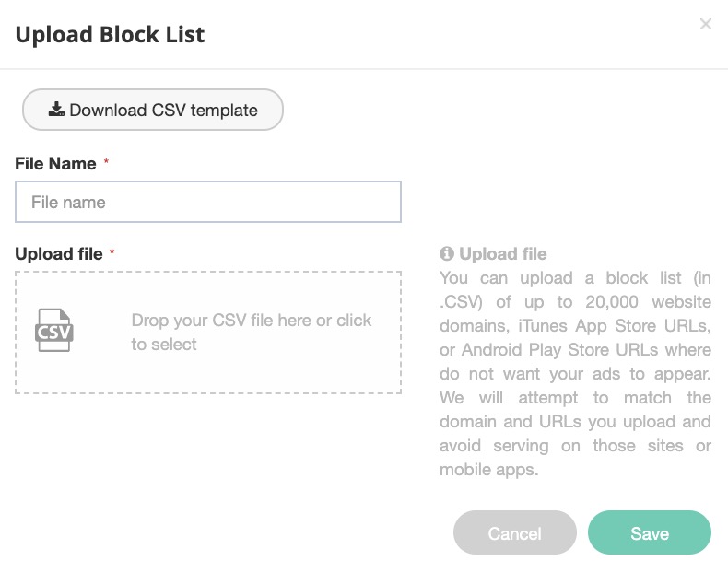The height and width of the screenshot is (584, 728).
Task: Click the download arrow icon
Action: (x=56, y=110)
